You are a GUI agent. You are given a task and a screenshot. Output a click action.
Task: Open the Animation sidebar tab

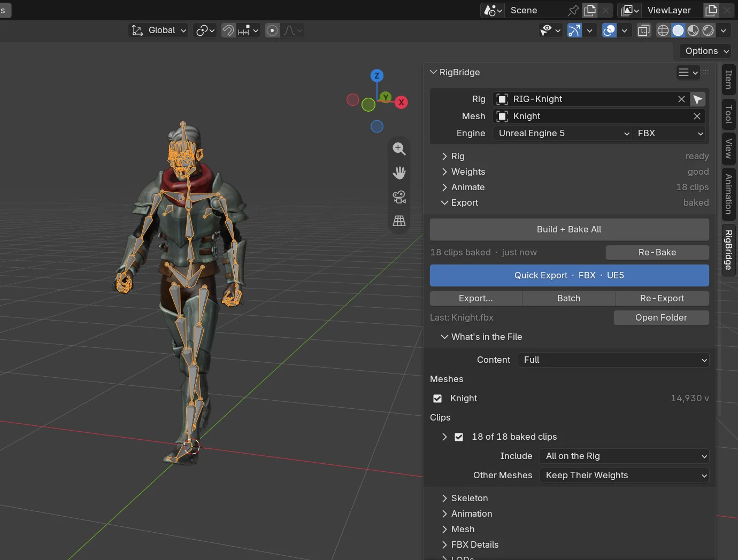pos(728,194)
